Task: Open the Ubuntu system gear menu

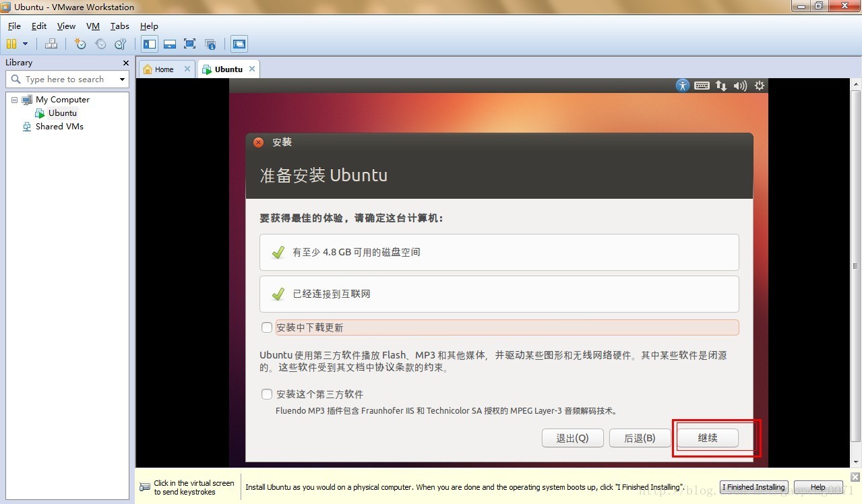Action: point(760,86)
